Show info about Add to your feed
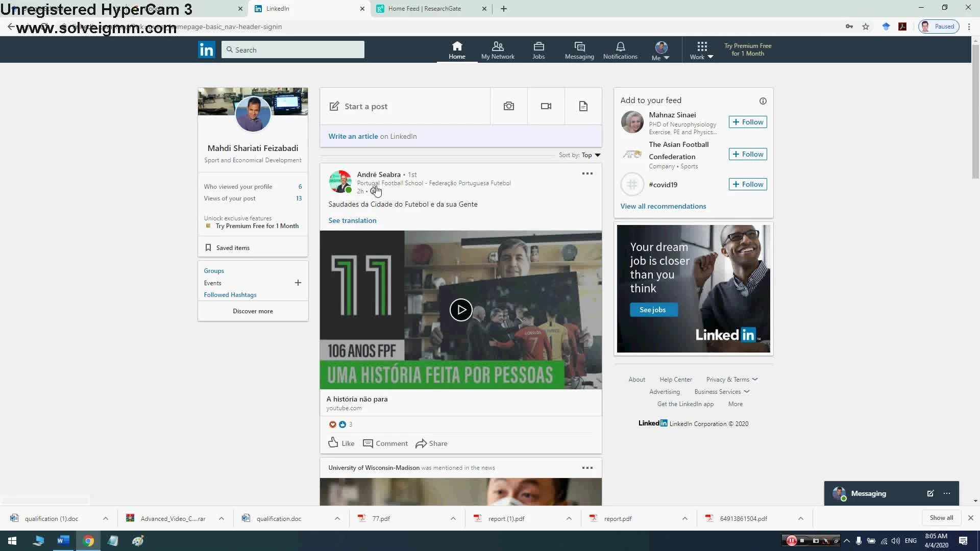980x551 pixels. point(763,101)
